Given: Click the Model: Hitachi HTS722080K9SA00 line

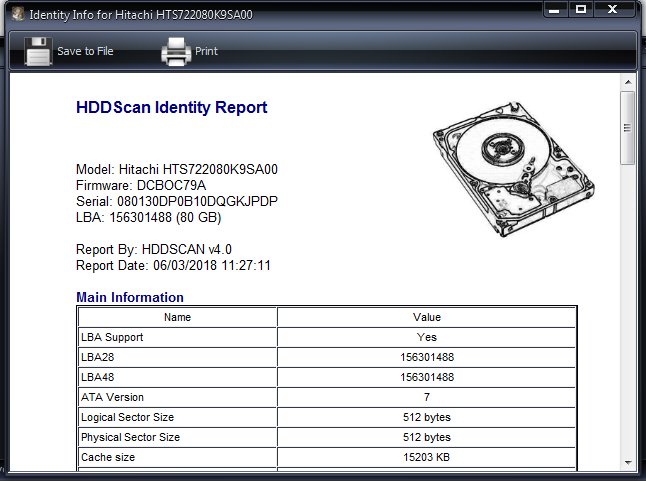Looking at the screenshot, I should (x=177, y=169).
